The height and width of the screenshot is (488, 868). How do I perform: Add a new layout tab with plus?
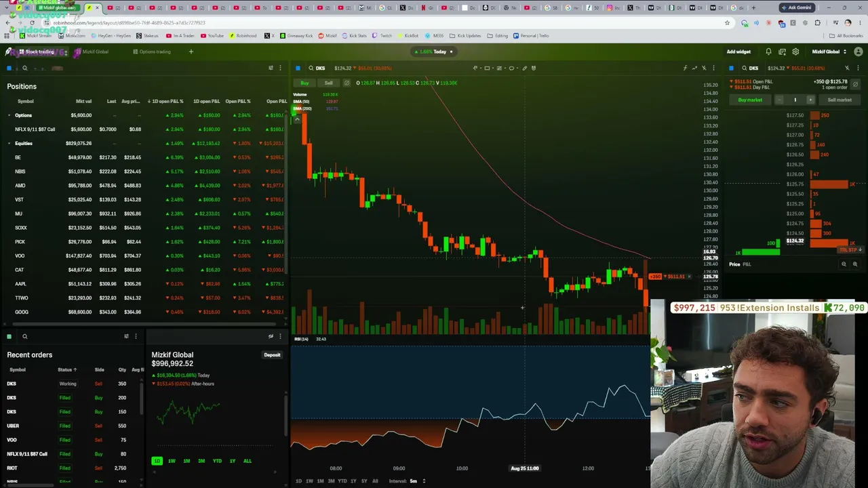pyautogui.click(x=191, y=52)
